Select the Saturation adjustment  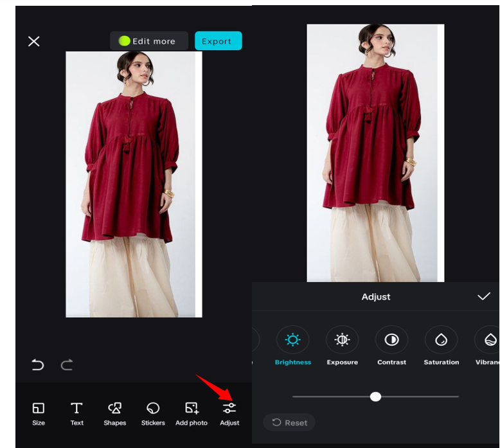(x=442, y=346)
